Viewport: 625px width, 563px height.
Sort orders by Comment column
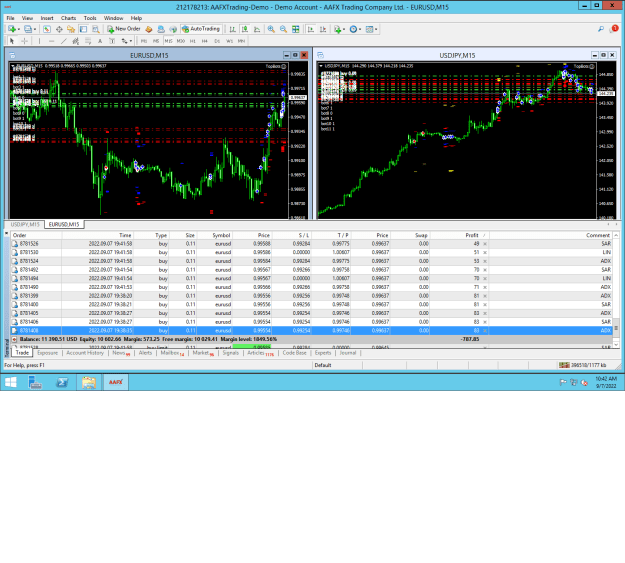click(551, 235)
